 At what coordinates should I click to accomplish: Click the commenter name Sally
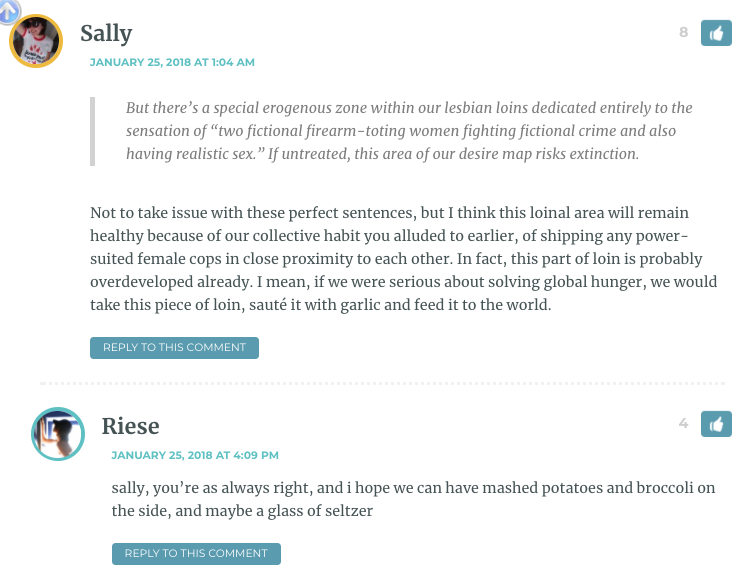(106, 34)
